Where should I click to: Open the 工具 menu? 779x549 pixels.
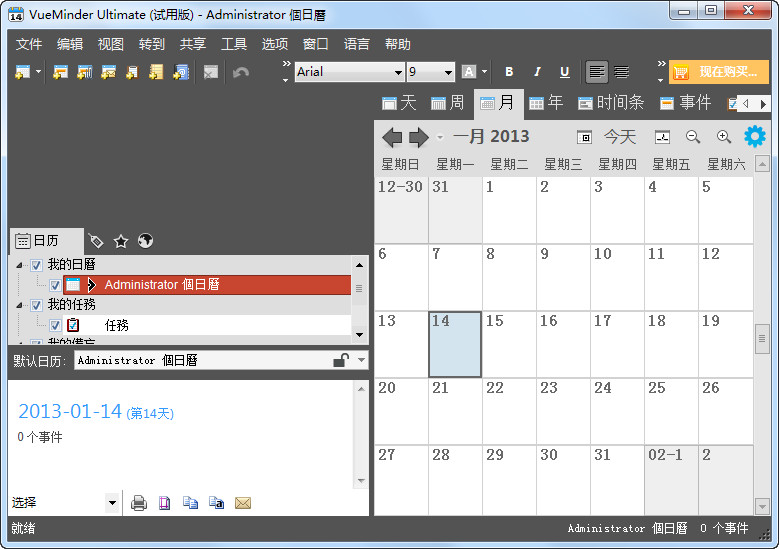point(234,44)
